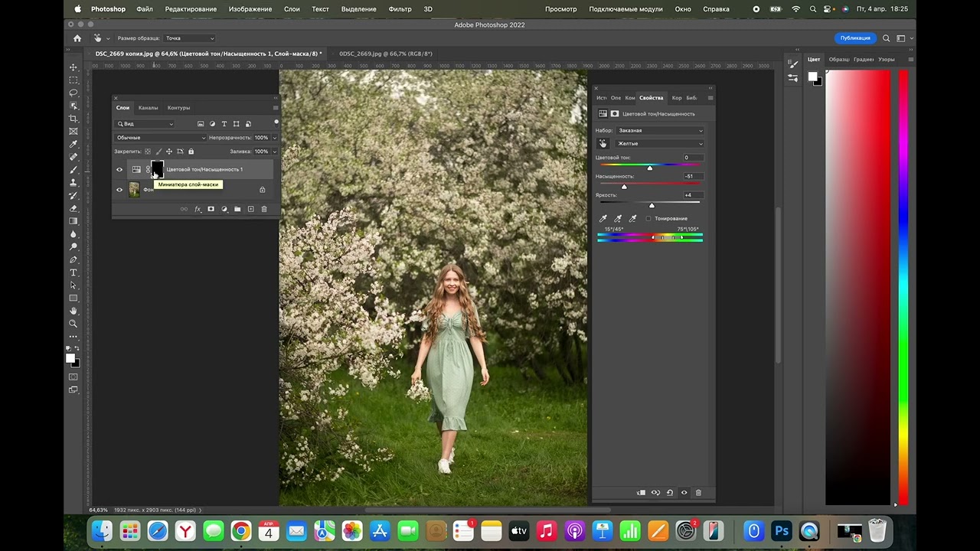Delete layer using Layers panel trash icon
This screenshot has width=980, height=551.
tap(264, 209)
